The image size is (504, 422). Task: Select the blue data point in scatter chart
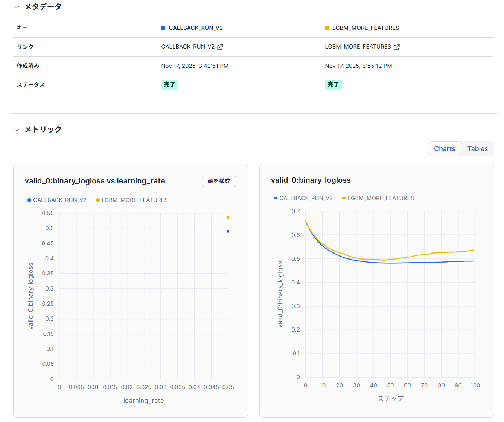click(x=228, y=231)
